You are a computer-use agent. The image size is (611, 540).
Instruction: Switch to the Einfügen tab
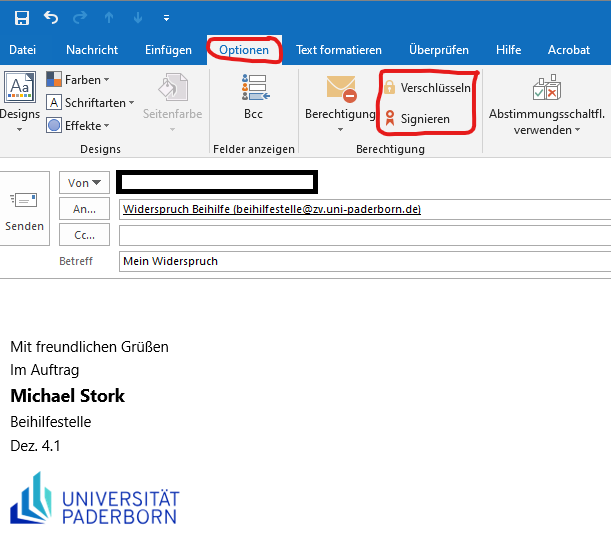click(x=168, y=50)
